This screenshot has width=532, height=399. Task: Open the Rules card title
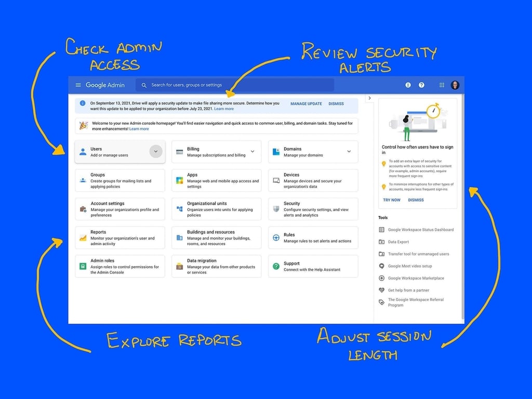289,235
